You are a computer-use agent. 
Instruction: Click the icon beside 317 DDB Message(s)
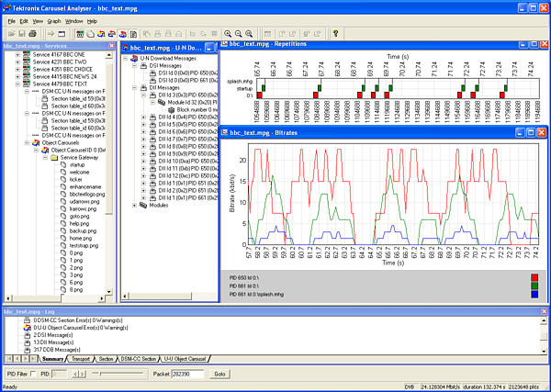(27, 350)
